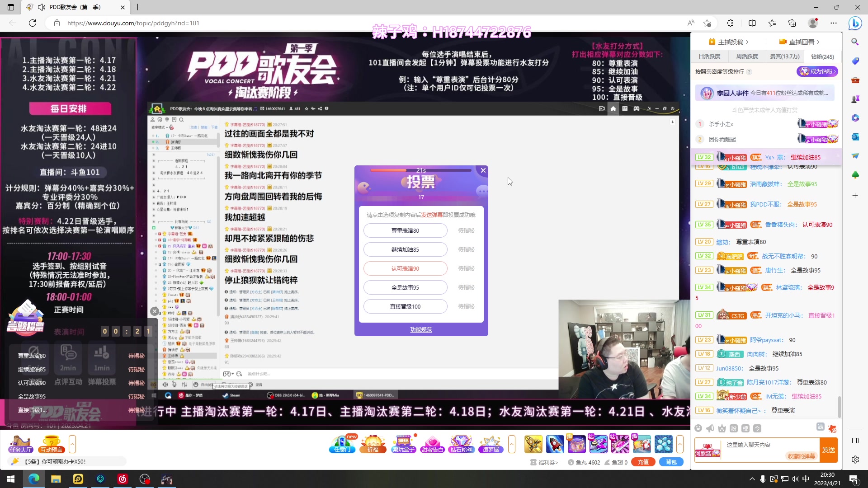Screen dimensions: 868x488
Task: Send the rocket gift
Action: click(555, 444)
